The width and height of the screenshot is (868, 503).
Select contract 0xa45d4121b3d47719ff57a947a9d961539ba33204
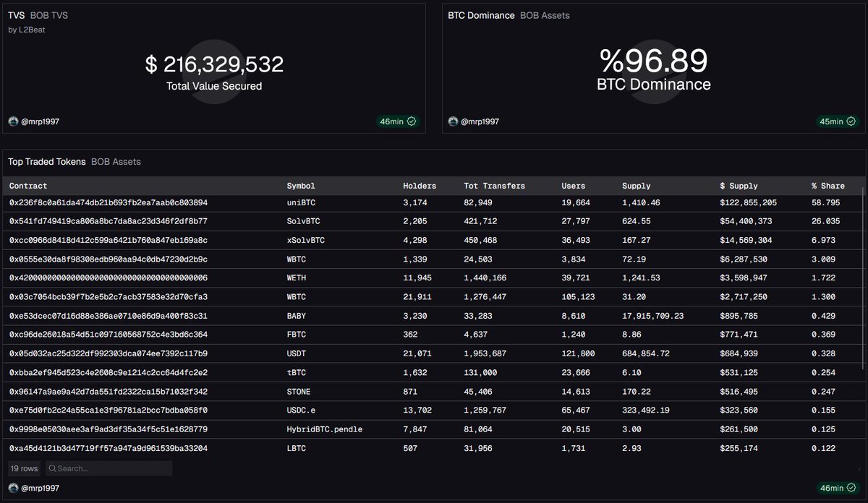pos(109,448)
